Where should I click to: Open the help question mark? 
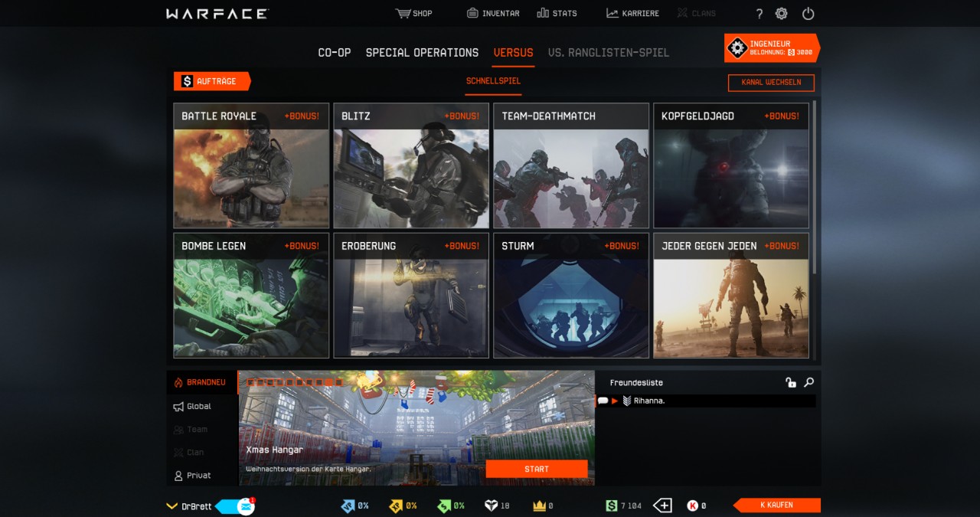point(759,14)
